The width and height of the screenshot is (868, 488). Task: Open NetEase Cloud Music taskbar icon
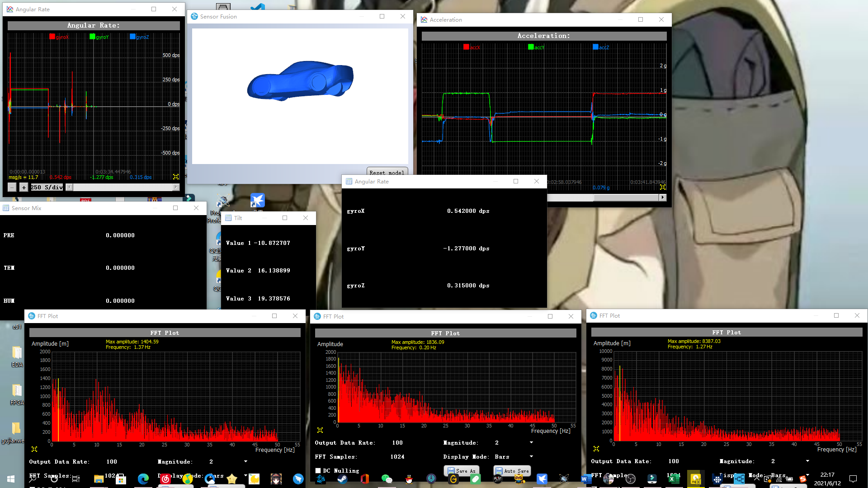[165, 479]
